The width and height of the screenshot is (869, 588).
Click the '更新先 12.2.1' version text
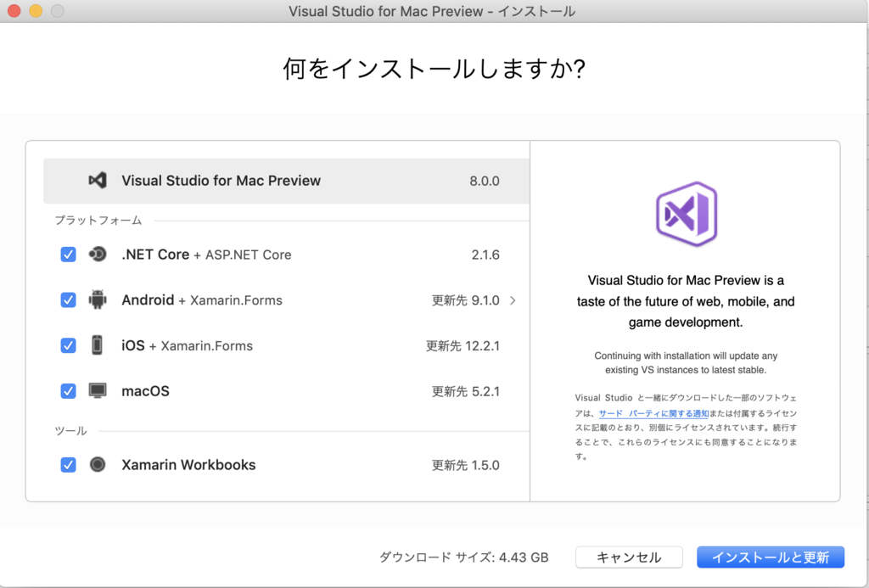463,346
